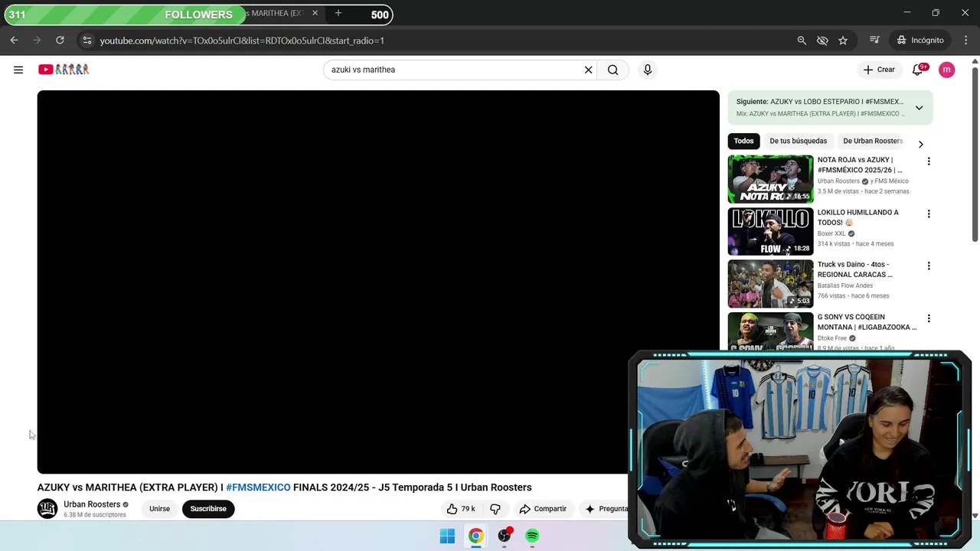Open LOKILLO HUMILLANDO A TODOS thumbnail
Image resolution: width=980 pixels, height=551 pixels.
click(770, 231)
